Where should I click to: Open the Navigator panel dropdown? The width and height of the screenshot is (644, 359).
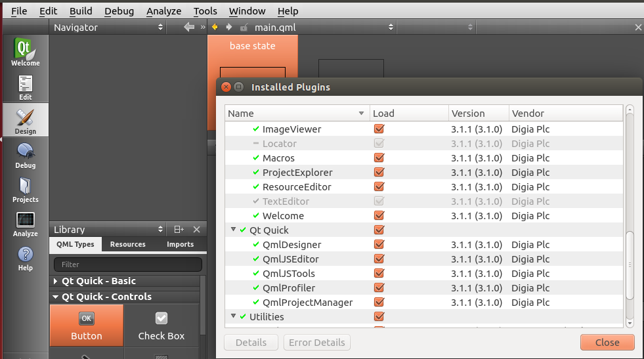[x=160, y=28]
